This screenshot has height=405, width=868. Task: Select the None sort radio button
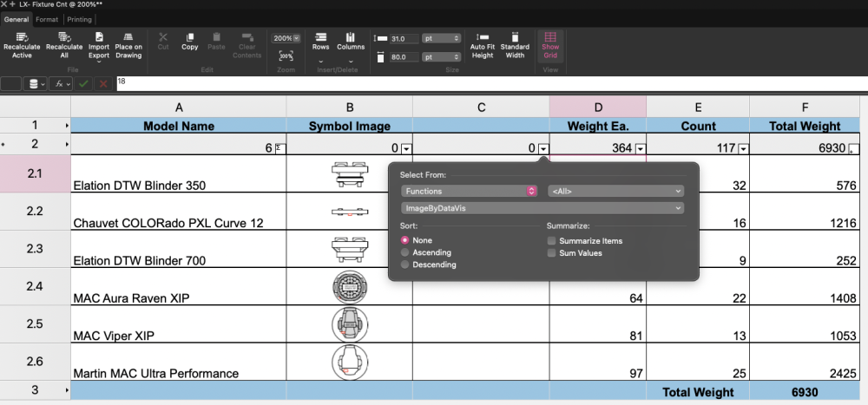tap(404, 241)
